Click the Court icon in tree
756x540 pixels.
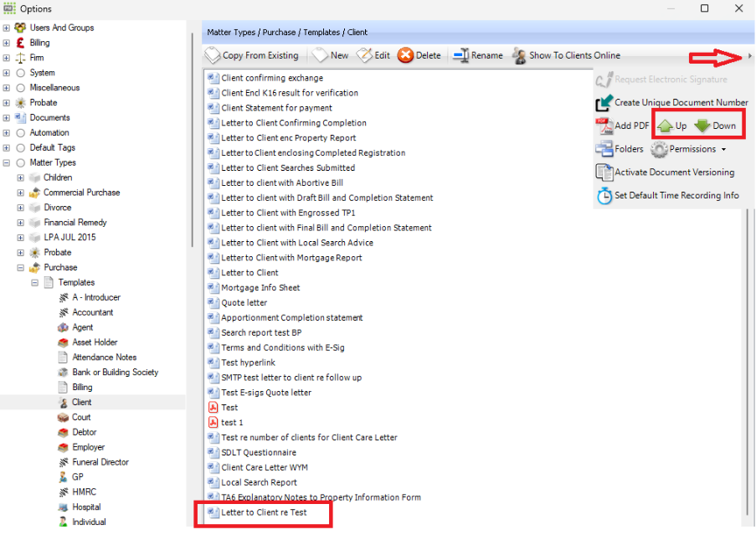63,417
